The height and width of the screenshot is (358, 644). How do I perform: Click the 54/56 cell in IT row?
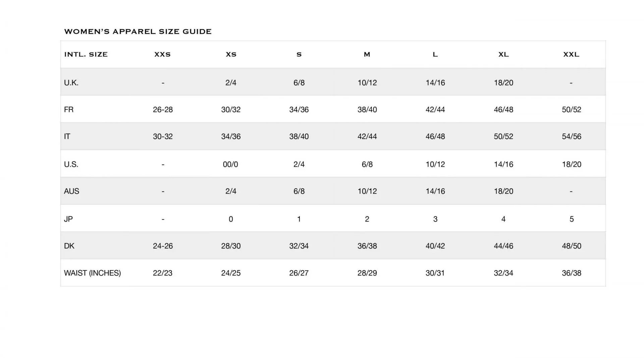pos(572,137)
